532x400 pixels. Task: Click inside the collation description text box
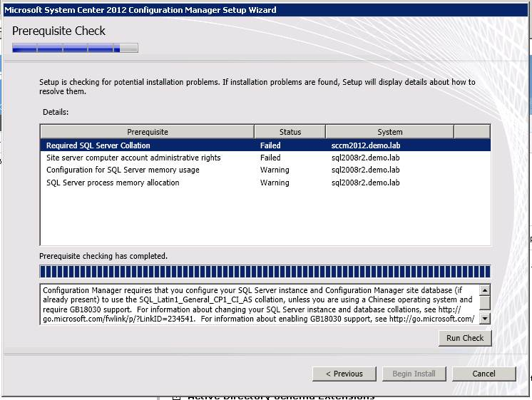coord(260,304)
